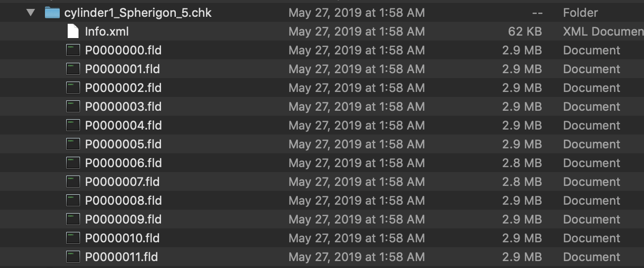The image size is (644, 268).
Task: Click the Info.xml document icon
Action: pos(73,32)
